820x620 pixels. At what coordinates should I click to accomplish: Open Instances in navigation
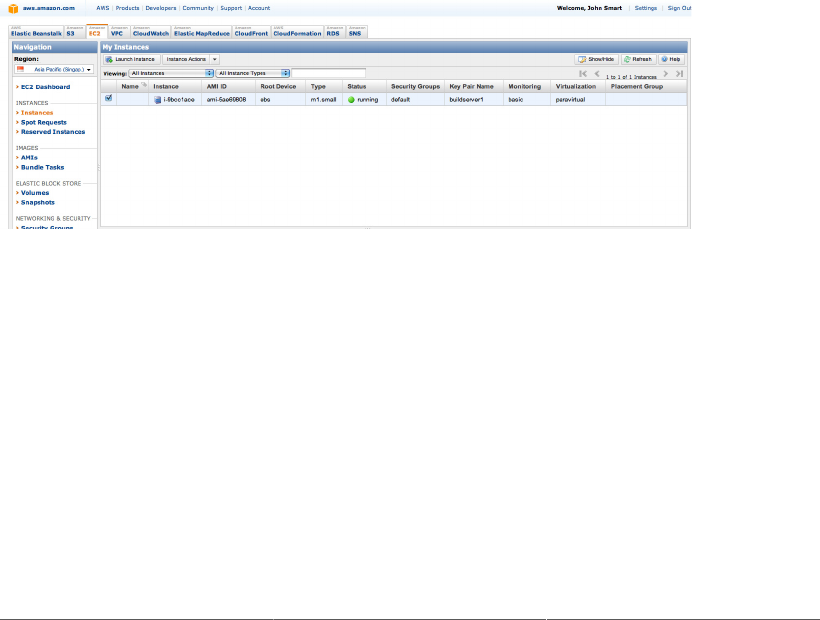pyautogui.click(x=37, y=113)
